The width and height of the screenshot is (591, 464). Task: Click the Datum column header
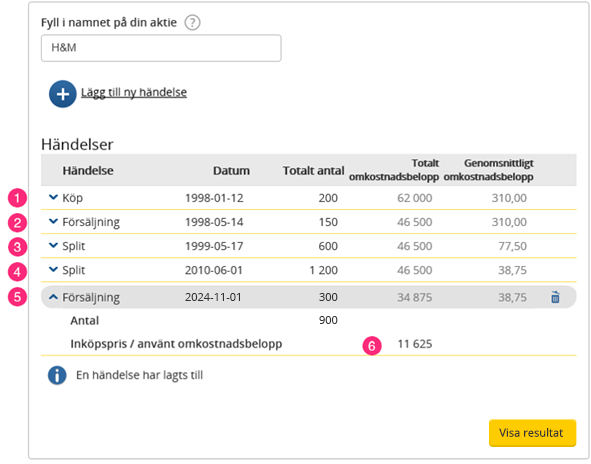(x=231, y=170)
